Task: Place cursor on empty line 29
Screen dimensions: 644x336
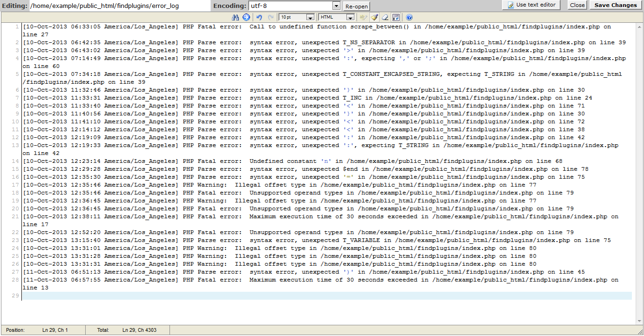Action: click(326, 296)
